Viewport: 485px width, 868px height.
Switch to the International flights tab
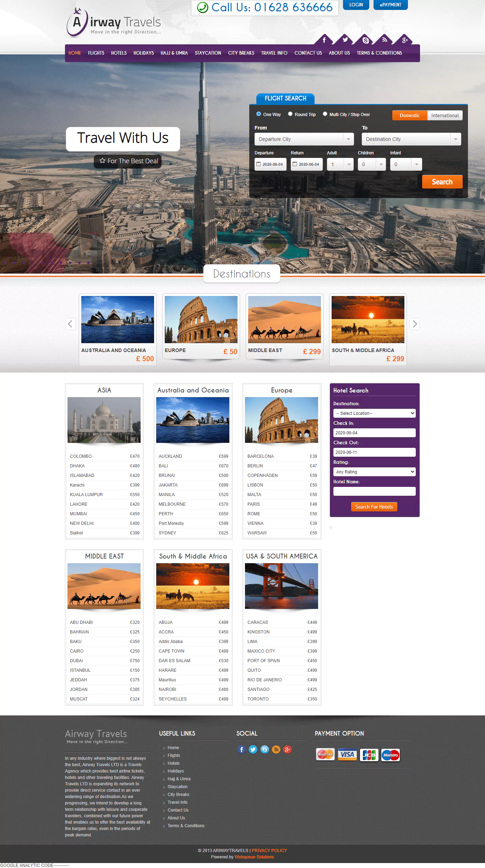coord(445,115)
